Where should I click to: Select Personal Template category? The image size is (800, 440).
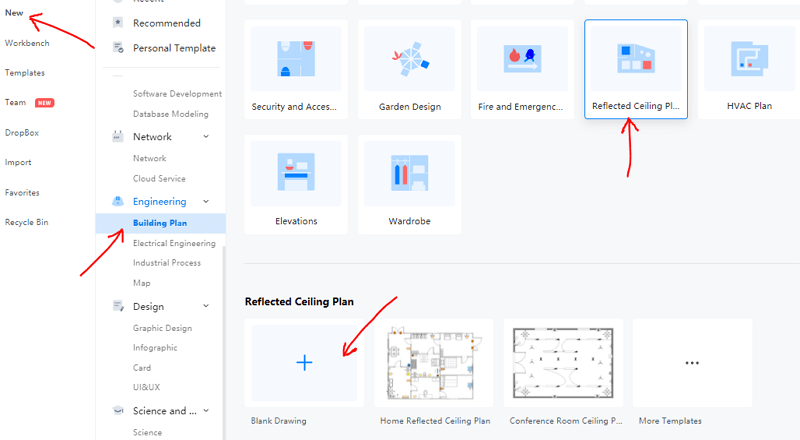click(174, 48)
